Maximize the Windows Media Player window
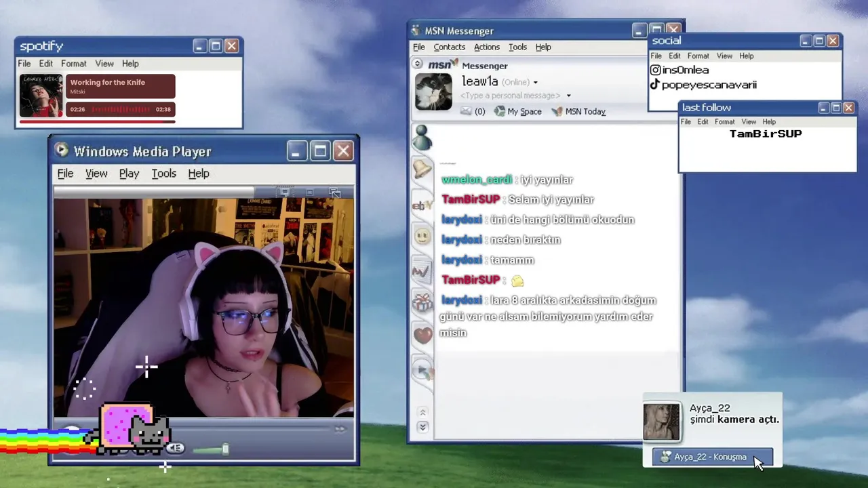Screen dimensions: 868x488 320,151
